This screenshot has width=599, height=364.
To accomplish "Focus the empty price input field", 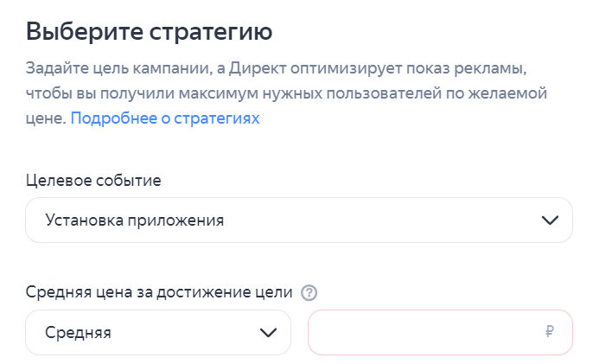I will pos(424,332).
